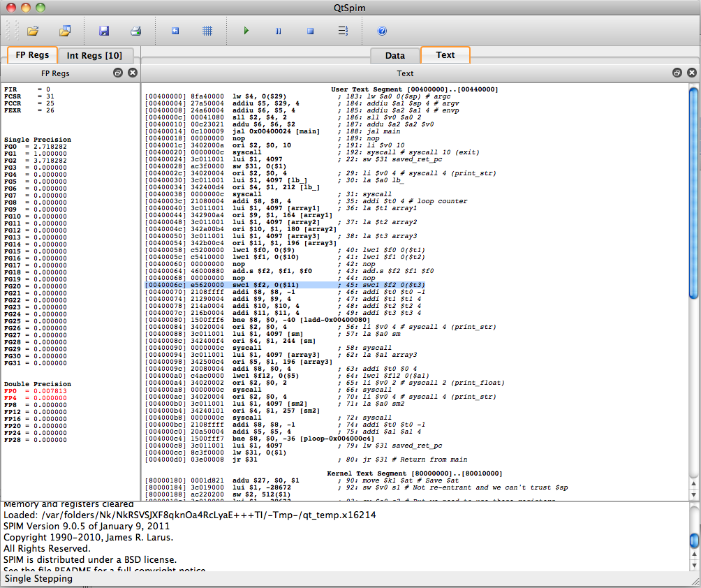This screenshot has width=701, height=588.
Task: Click the Reinitialize Simulator grid icon
Action: [207, 31]
